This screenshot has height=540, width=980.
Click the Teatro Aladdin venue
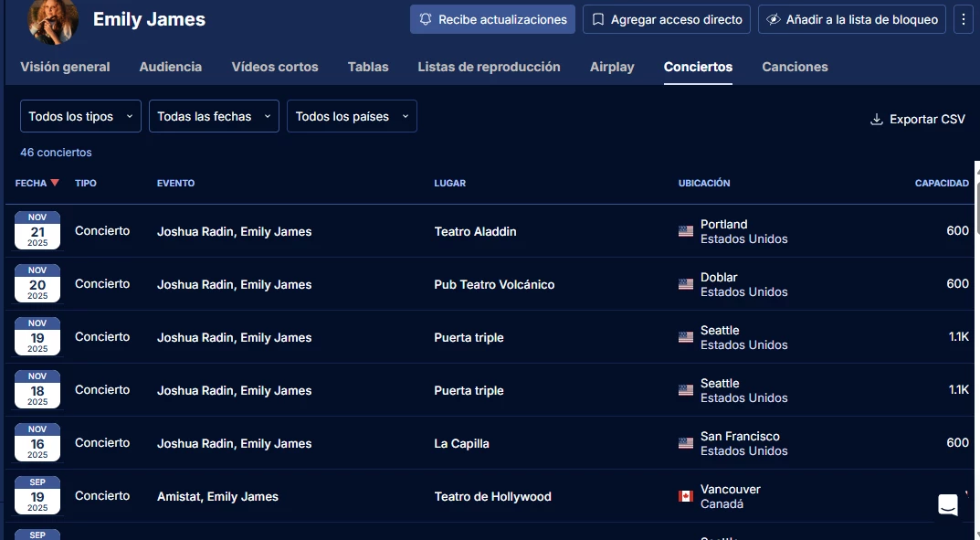(475, 231)
